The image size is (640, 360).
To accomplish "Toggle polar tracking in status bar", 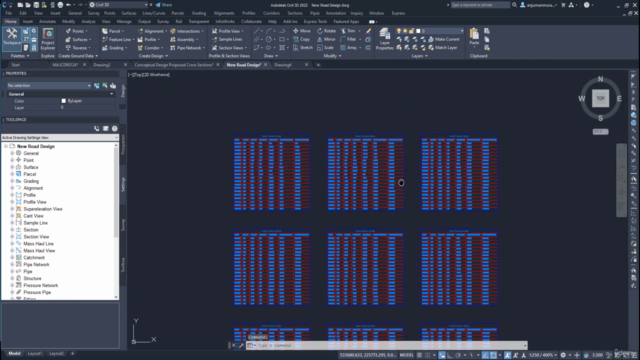I will (x=458, y=355).
